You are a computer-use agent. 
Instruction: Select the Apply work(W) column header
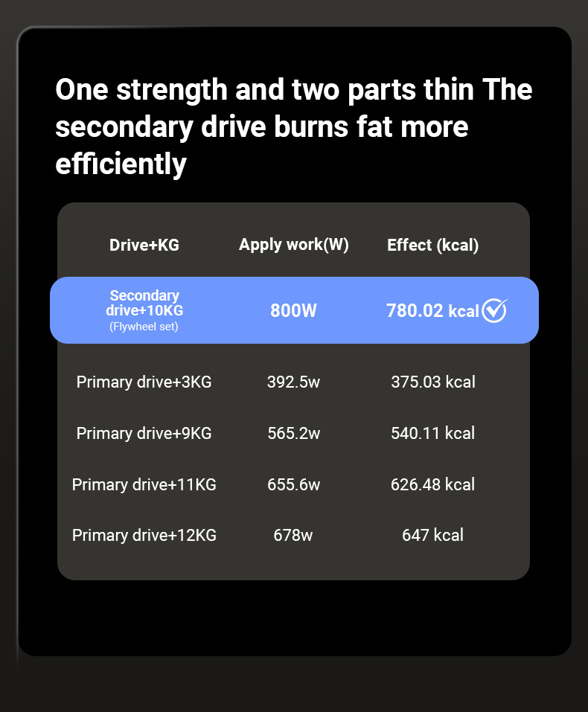(294, 245)
